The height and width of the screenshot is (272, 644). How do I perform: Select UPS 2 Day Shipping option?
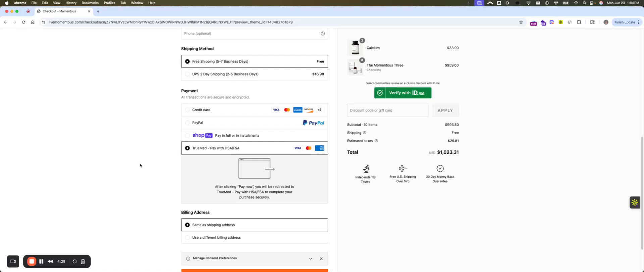[255, 74]
